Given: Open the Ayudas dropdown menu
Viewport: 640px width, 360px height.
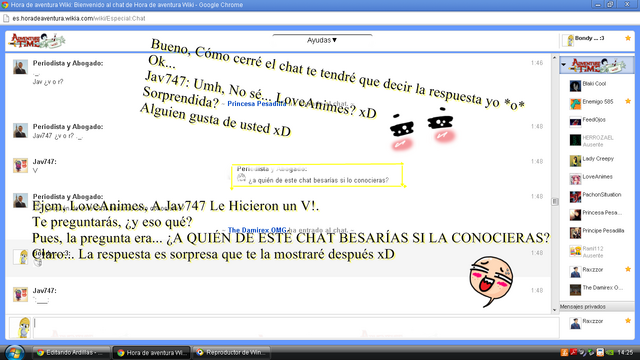Looking at the screenshot, I should point(322,40).
